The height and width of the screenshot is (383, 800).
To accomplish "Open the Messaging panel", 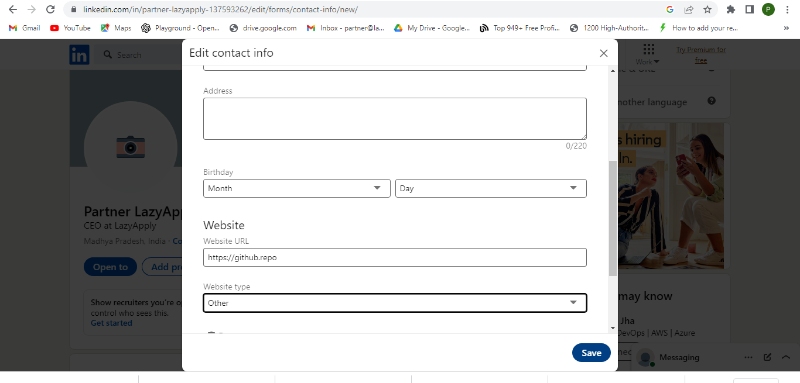I will pos(679,358).
